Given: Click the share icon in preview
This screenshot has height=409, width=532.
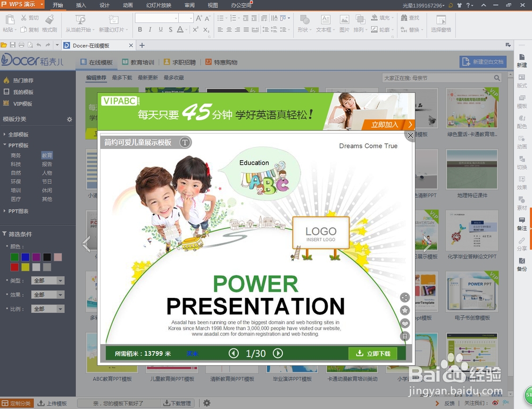Looking at the screenshot, I should 405,297.
